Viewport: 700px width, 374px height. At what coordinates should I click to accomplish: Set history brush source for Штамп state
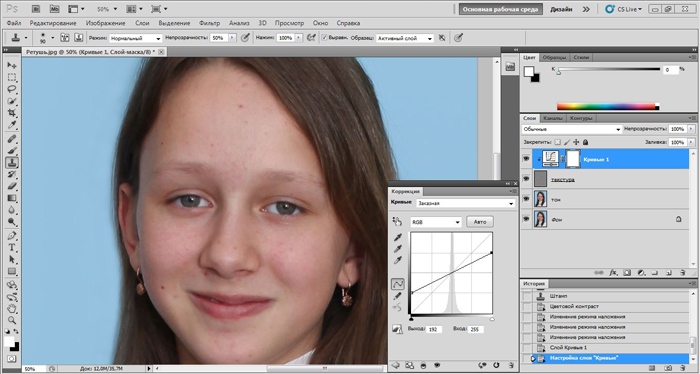pos(527,296)
